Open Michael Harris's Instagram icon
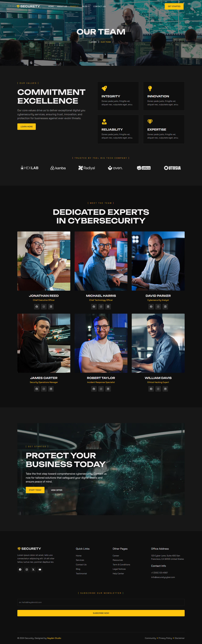 (x=101, y=306)
